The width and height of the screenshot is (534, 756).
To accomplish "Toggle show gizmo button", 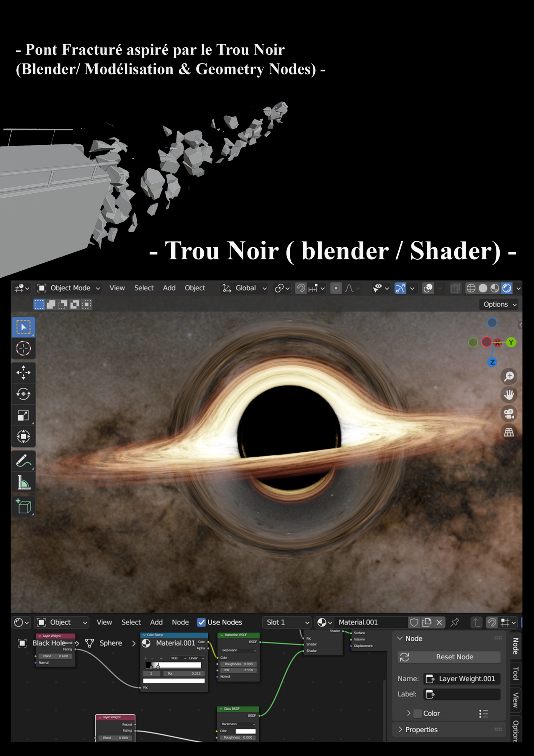I will pyautogui.click(x=400, y=288).
